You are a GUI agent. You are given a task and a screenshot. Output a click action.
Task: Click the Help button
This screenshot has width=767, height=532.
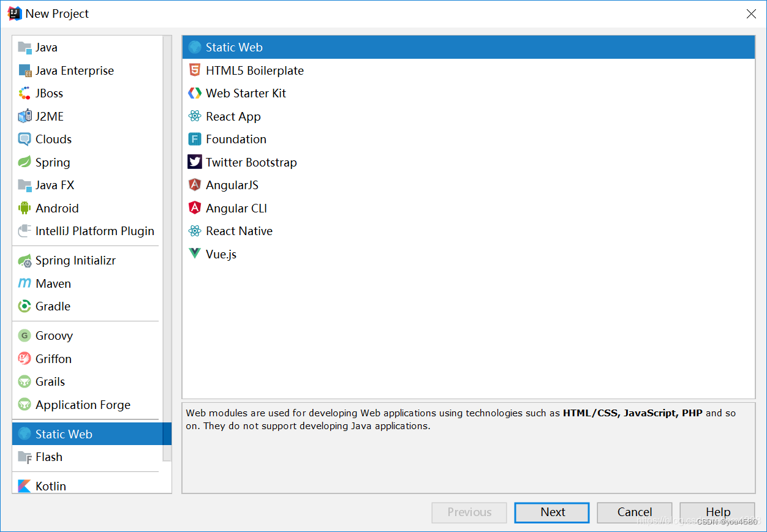(x=717, y=512)
